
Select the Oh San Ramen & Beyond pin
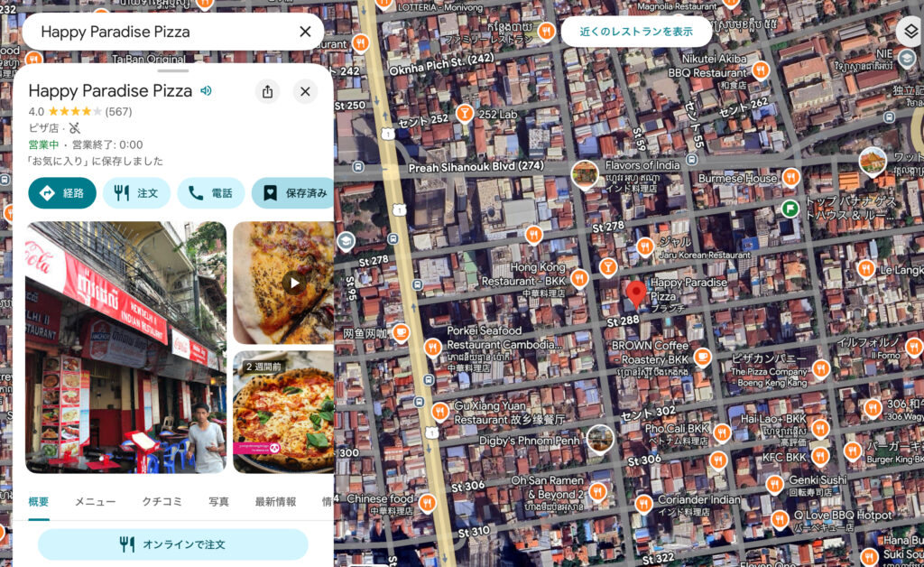point(597,491)
